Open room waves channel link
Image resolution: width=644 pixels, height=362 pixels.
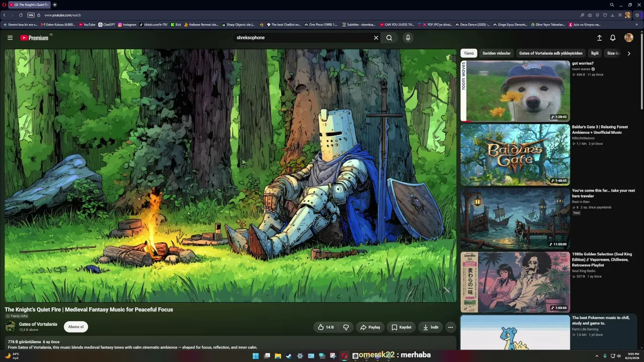[581, 69]
